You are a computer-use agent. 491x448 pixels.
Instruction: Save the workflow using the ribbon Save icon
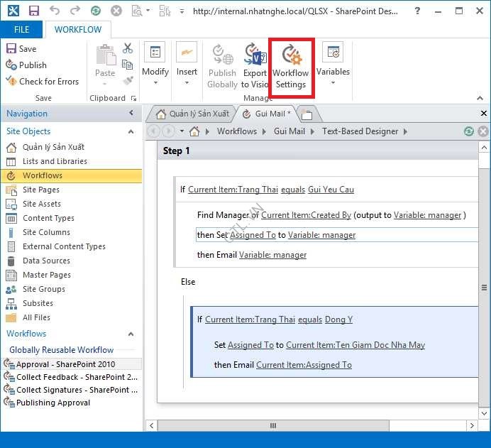(x=11, y=49)
